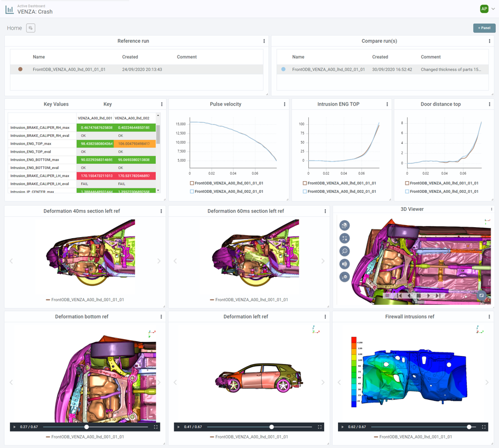Image resolution: width=499 pixels, height=448 pixels.
Task: Open Compare run(s) panel options menu
Action: point(489,41)
